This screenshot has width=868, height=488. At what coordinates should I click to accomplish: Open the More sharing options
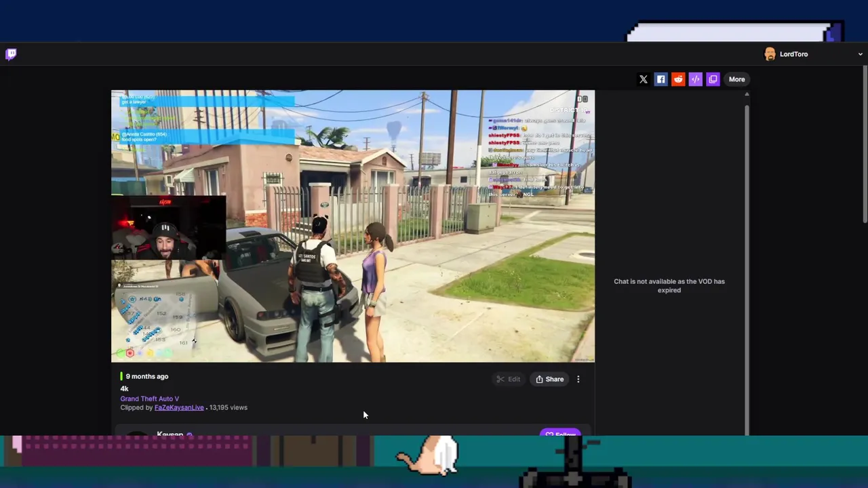pyautogui.click(x=736, y=79)
